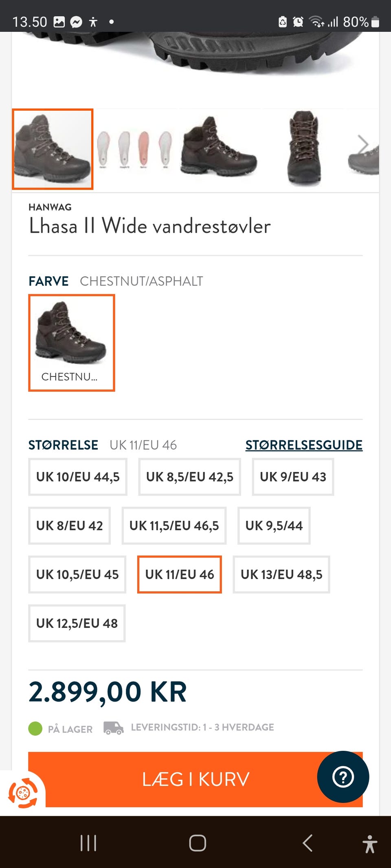
Task: Select the Chestnut/Asphalt color swatch
Action: [x=72, y=343]
